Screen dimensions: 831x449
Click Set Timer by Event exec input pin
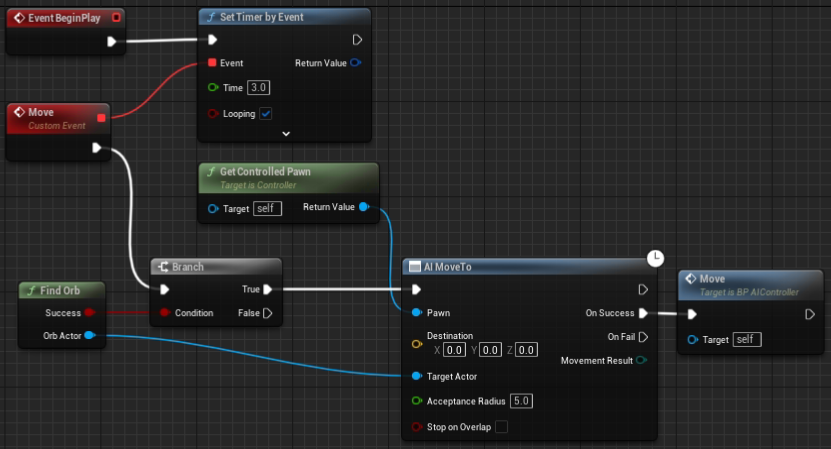[x=213, y=40]
